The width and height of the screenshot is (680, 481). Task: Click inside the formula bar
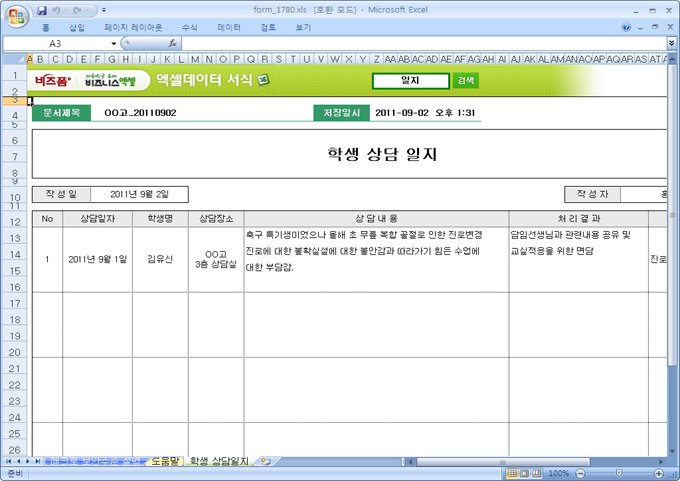424,43
